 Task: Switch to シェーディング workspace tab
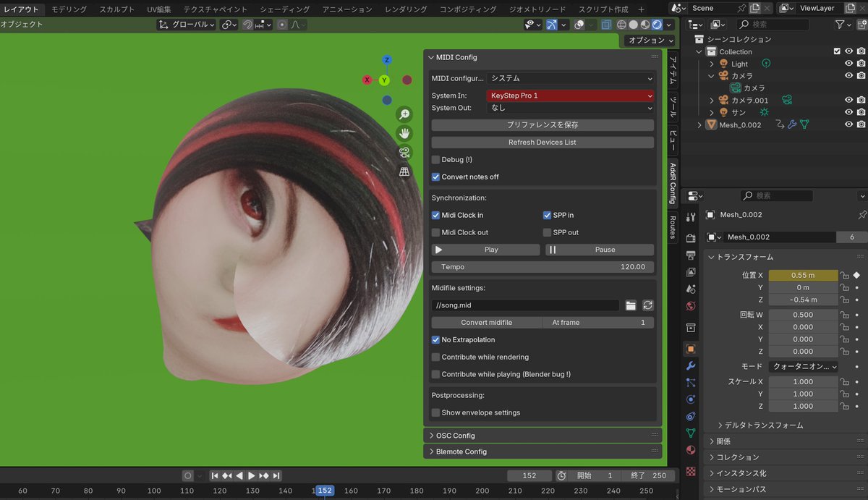tap(286, 9)
